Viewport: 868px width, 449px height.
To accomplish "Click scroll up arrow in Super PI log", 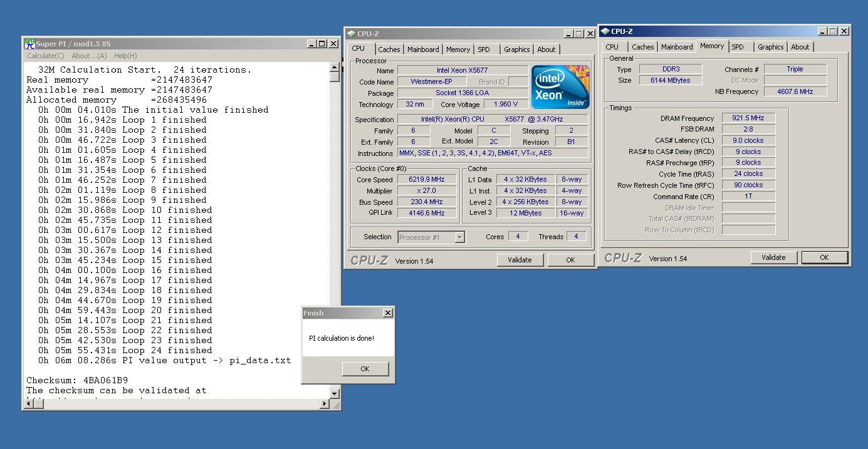I will pyautogui.click(x=334, y=67).
